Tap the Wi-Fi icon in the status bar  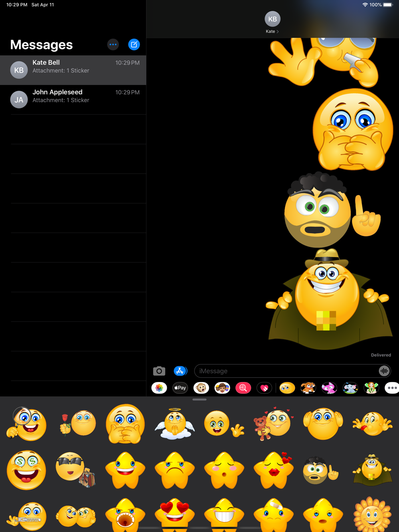(x=365, y=5)
